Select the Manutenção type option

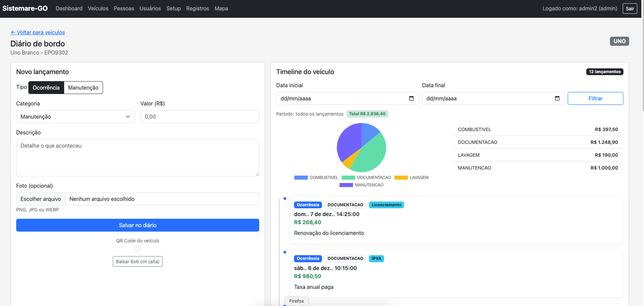tap(83, 88)
